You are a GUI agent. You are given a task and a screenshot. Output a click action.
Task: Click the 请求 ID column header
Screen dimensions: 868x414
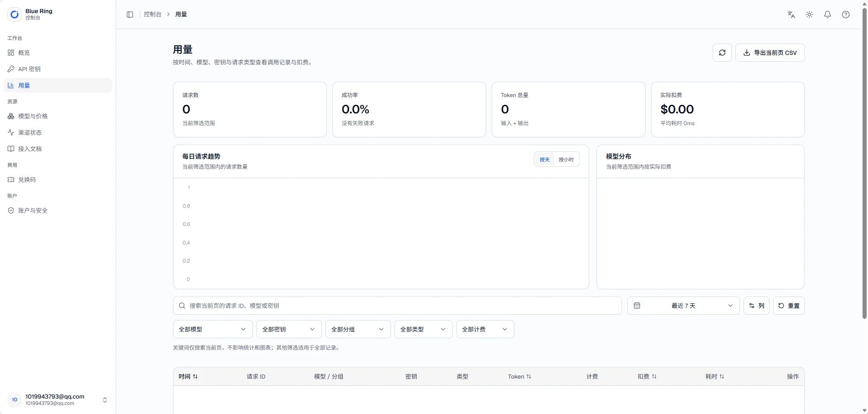[x=256, y=376]
